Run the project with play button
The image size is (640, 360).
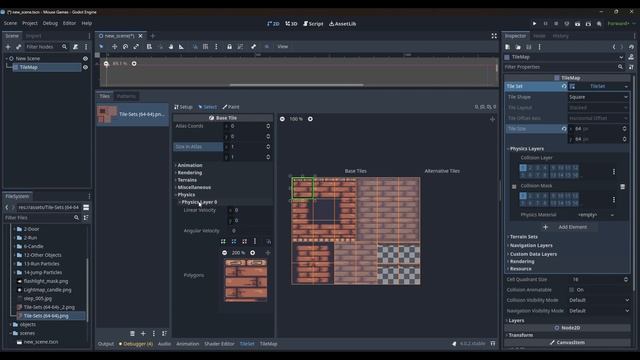pos(534,24)
